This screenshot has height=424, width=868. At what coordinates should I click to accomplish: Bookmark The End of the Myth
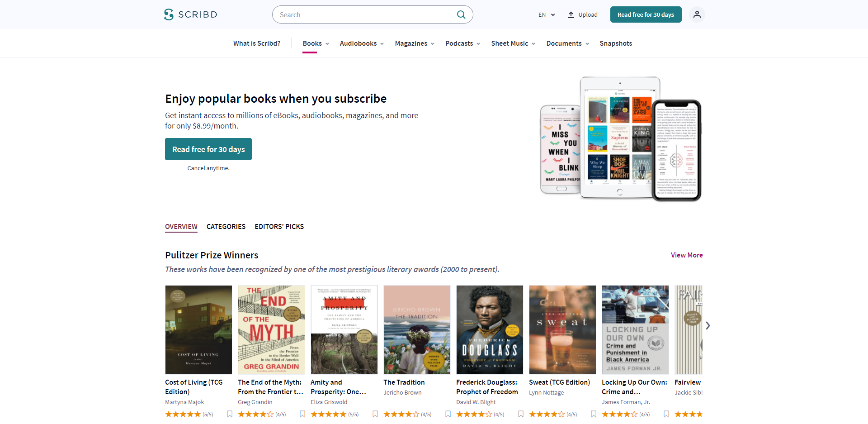302,414
